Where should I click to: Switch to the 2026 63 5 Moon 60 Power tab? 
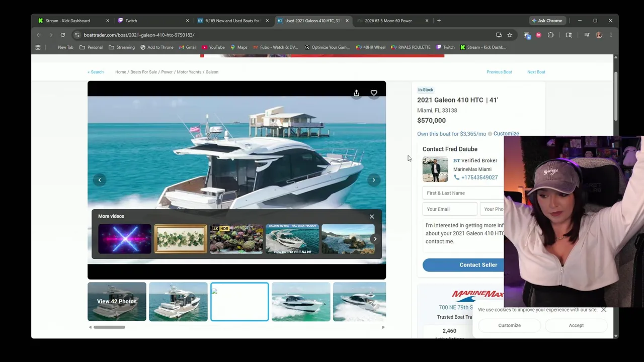(x=388, y=21)
